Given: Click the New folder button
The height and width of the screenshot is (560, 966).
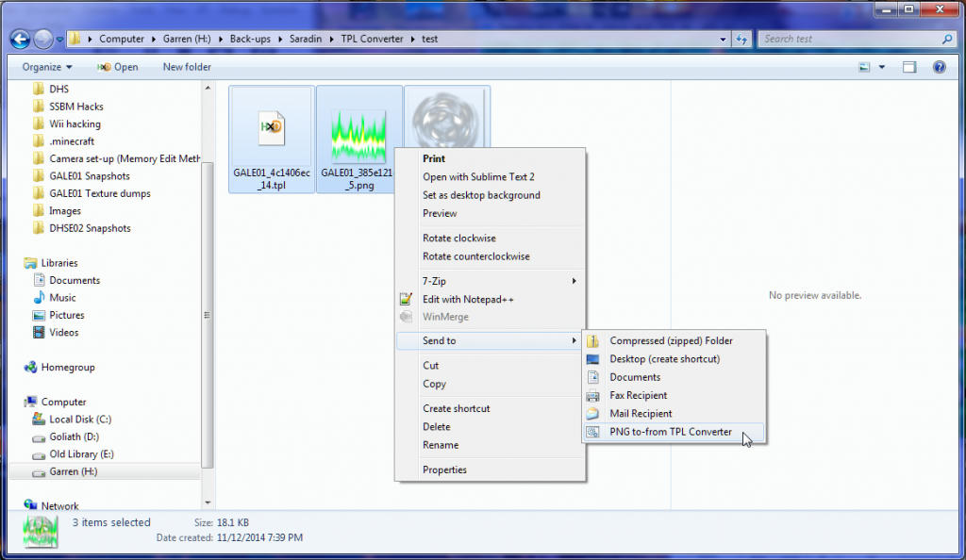Looking at the screenshot, I should [x=187, y=67].
